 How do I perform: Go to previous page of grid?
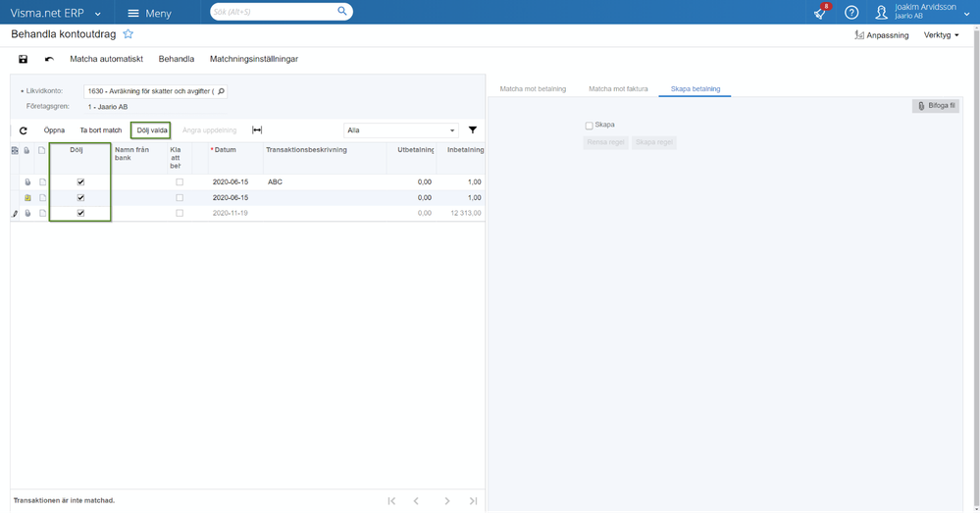(x=416, y=500)
